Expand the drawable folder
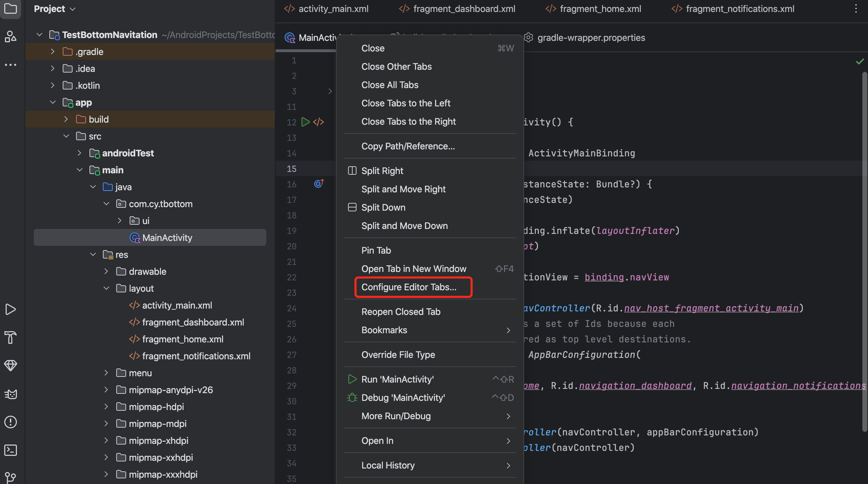The image size is (868, 484). pos(106,271)
